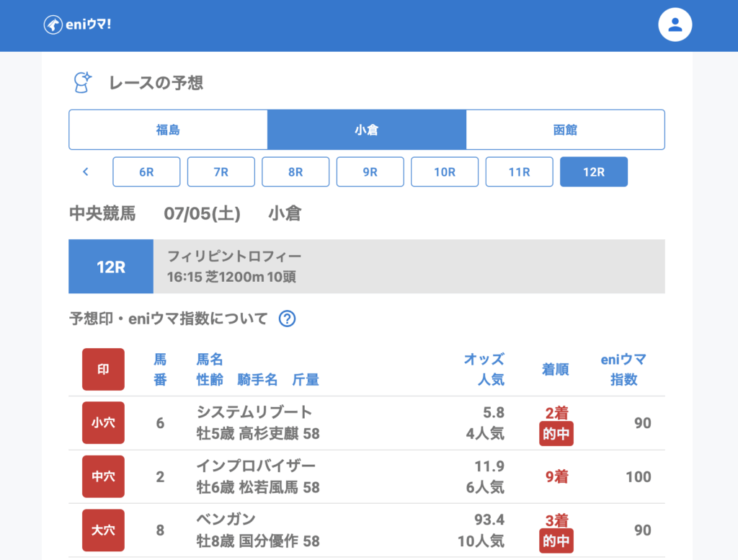Select race 7R
This screenshot has width=738, height=560.
[x=221, y=172]
